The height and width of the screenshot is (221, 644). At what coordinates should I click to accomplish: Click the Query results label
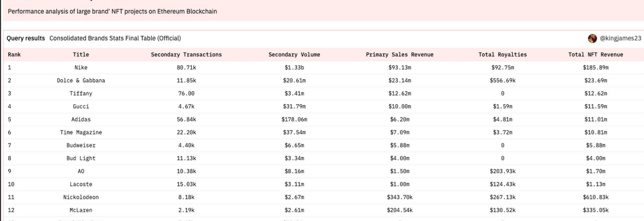[26, 38]
